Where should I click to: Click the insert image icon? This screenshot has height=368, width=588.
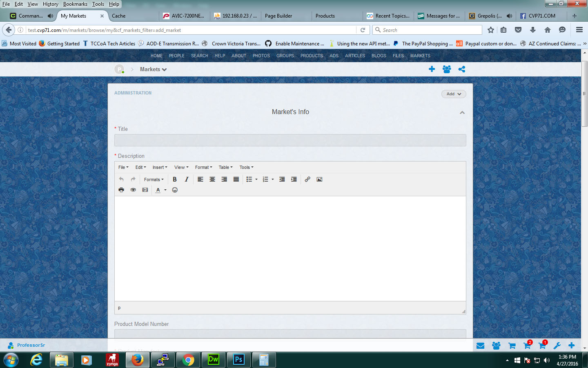point(319,180)
